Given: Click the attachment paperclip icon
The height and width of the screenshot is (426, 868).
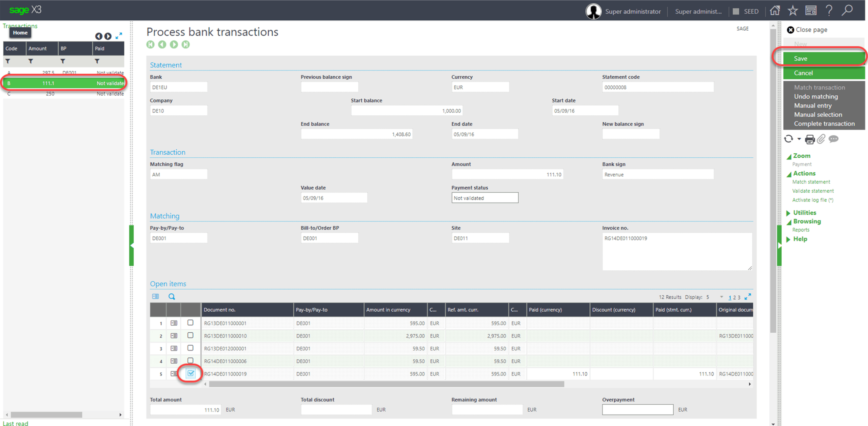Looking at the screenshot, I should pyautogui.click(x=821, y=139).
